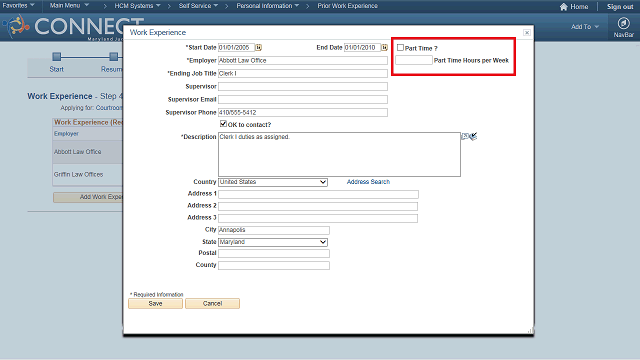Screen dimensions: 640x360
Task: Uncheck OK to contact checkbox
Action: coord(223,124)
